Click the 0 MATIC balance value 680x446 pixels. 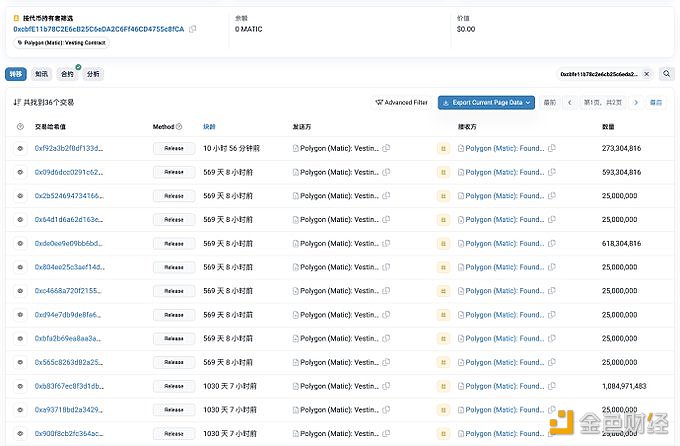[x=248, y=29]
